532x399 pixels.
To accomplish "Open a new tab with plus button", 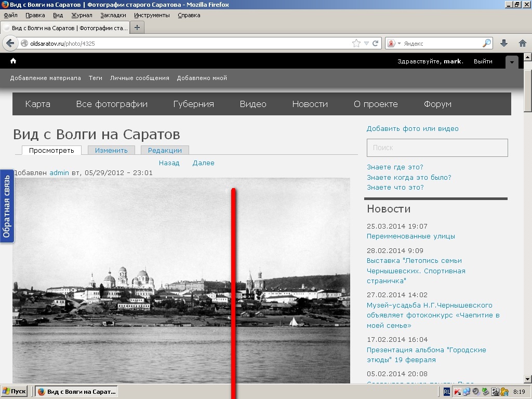I will pyautogui.click(x=137, y=28).
